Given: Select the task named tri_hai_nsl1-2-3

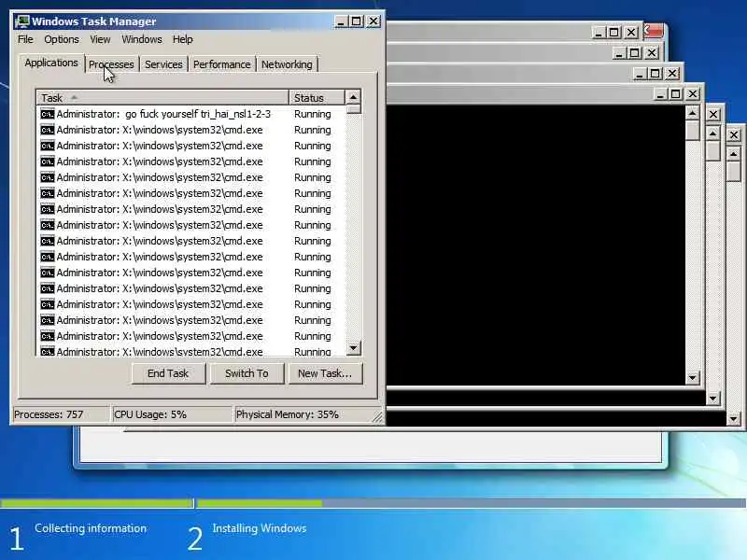Looking at the screenshot, I should pyautogui.click(x=190, y=114).
